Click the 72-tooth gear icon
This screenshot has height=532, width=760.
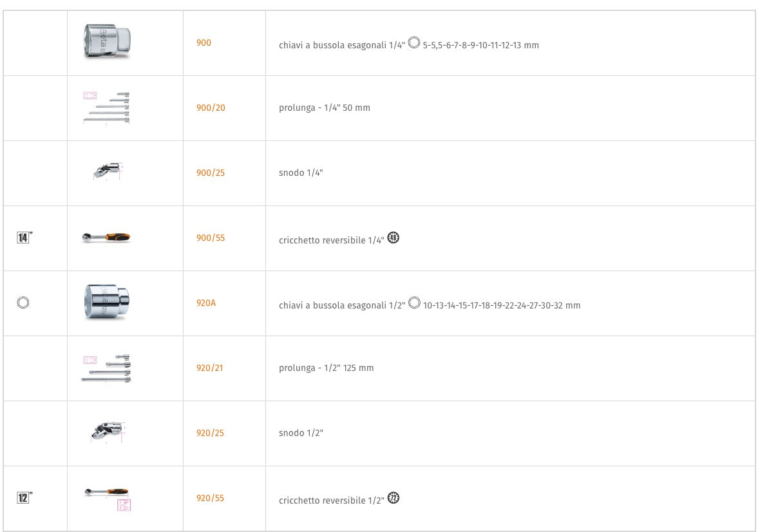point(394,498)
